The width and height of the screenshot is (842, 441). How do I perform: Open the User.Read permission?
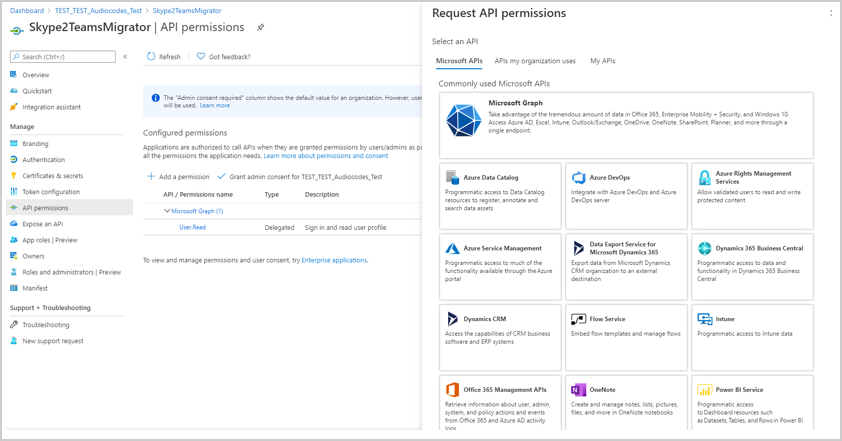[192, 227]
